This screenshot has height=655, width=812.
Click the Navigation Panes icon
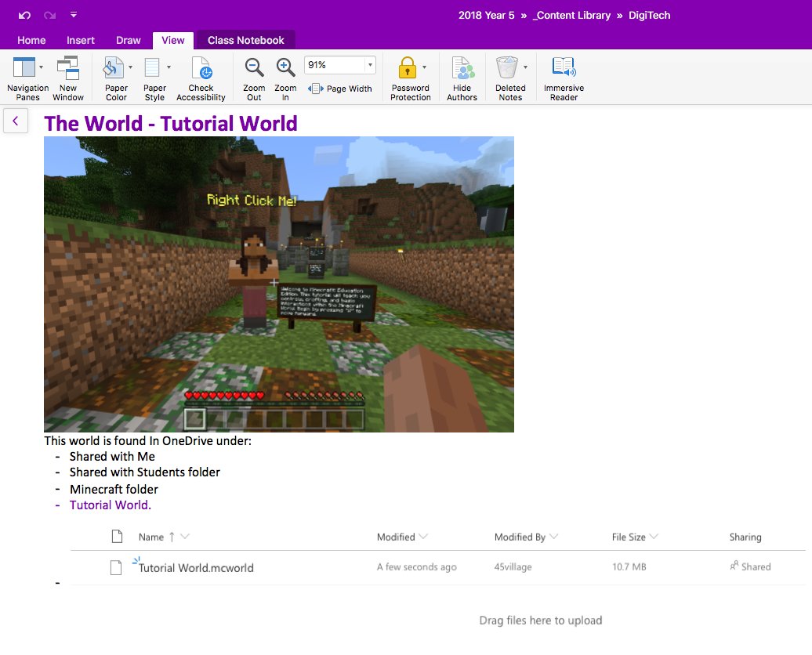(24, 67)
